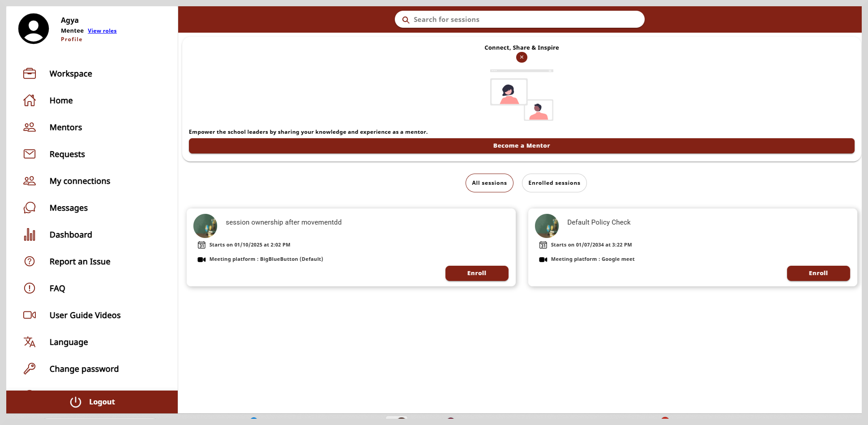The image size is (868, 425).
Task: Click the Workspace briefcase icon
Action: click(30, 73)
